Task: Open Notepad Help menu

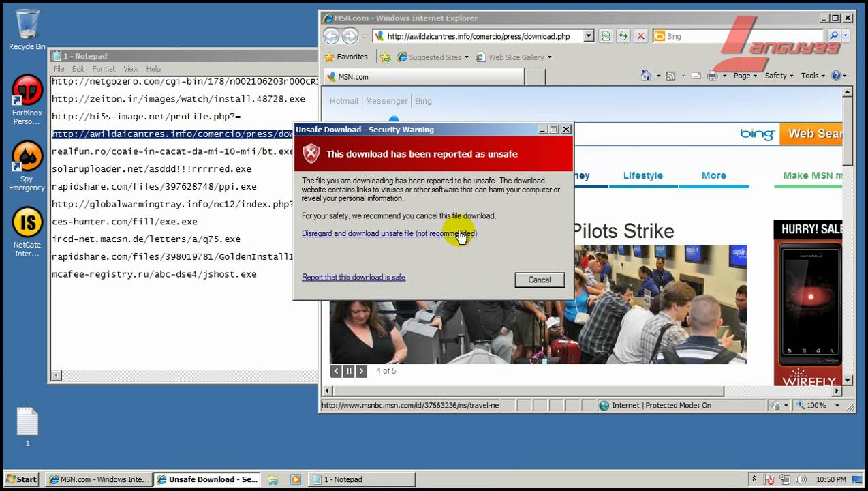Action: (x=153, y=69)
